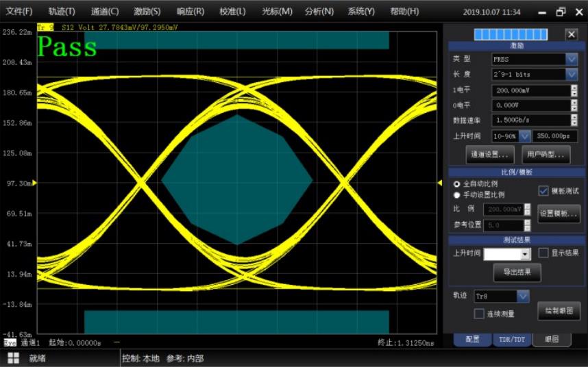Click the right reference level arrow marker

click(x=440, y=182)
